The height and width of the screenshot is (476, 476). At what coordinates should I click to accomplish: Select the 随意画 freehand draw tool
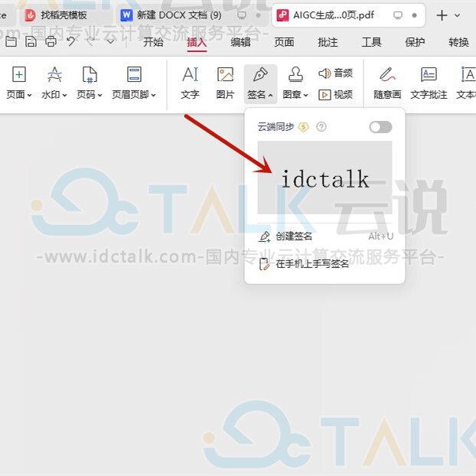point(387,83)
